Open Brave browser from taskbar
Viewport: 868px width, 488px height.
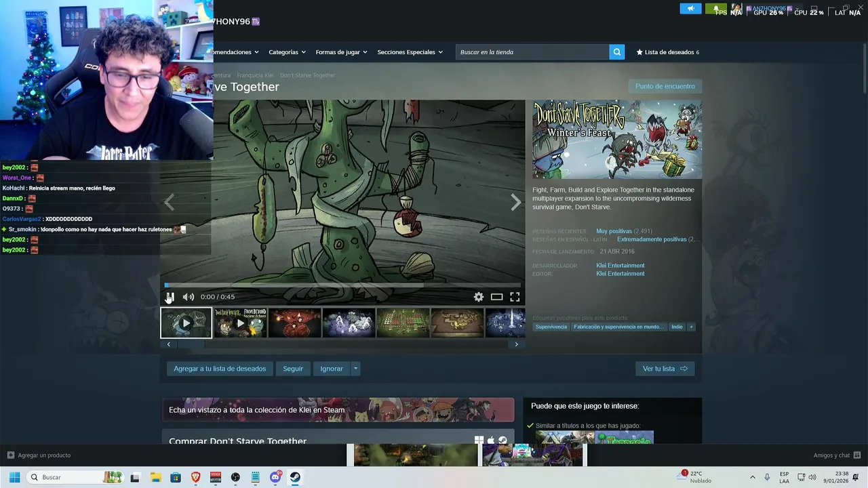195,477
